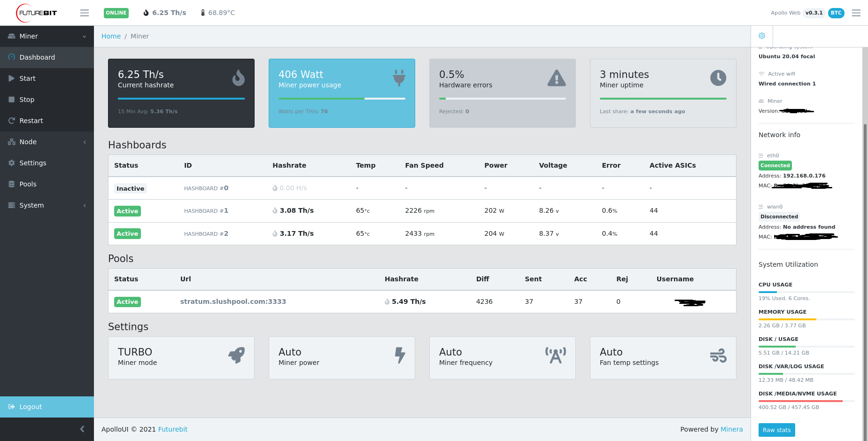
Task: Click the Active badge for Hashboard #2
Action: click(x=127, y=233)
